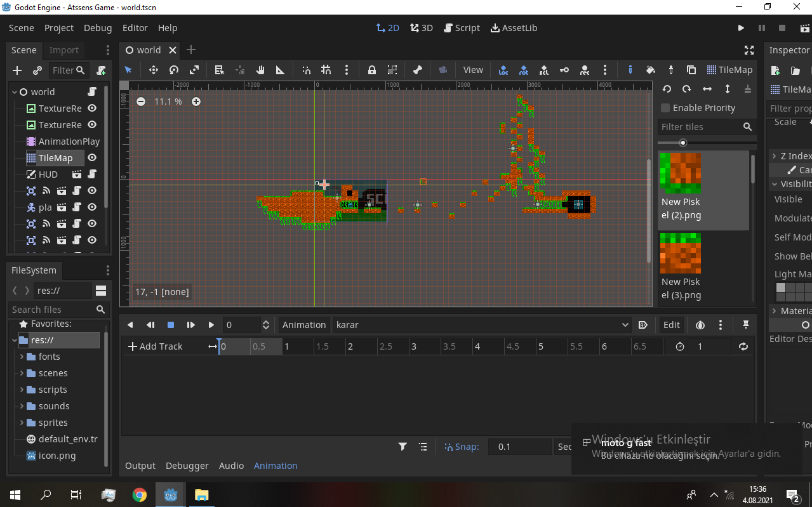Select the Select Mode arrow tool
The width and height of the screenshot is (812, 507).
coord(128,70)
